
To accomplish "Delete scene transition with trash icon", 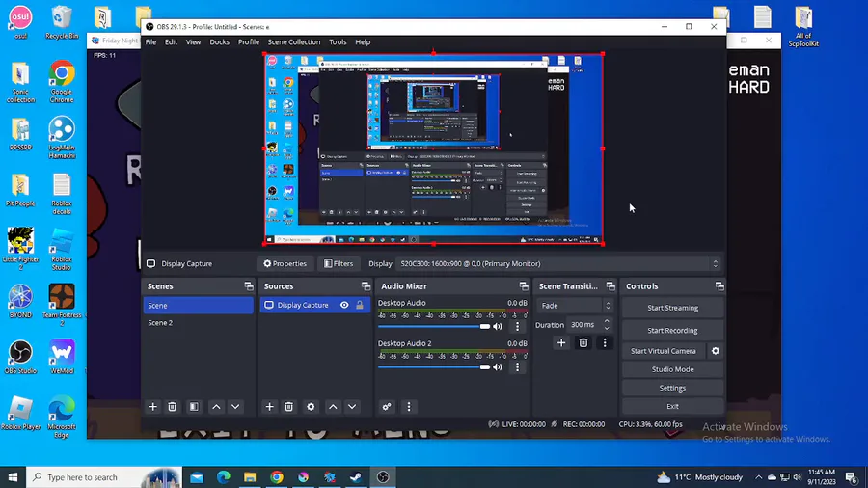I will tap(583, 343).
